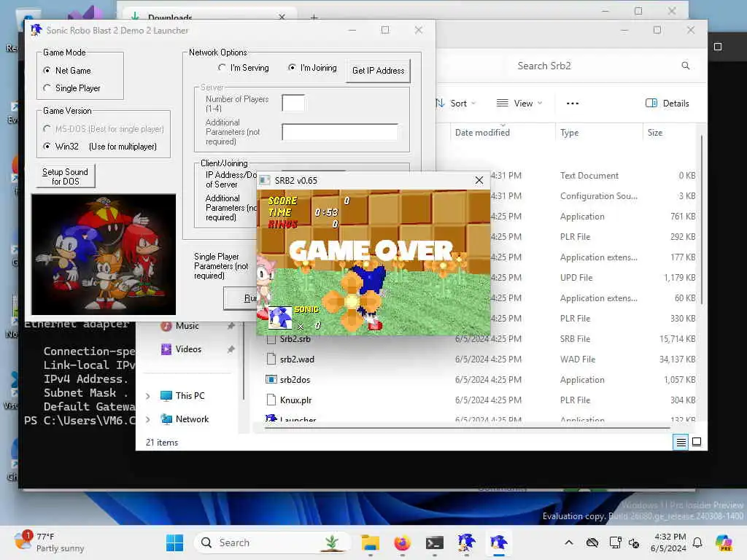Screen dimensions: 747x560
Task: Click the Explorer horizontal scrollbar
Action: tap(467, 428)
